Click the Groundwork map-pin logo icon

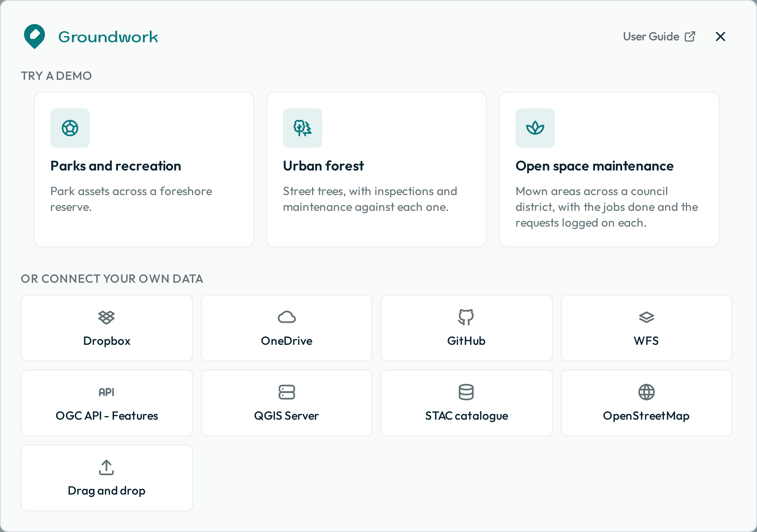click(34, 36)
